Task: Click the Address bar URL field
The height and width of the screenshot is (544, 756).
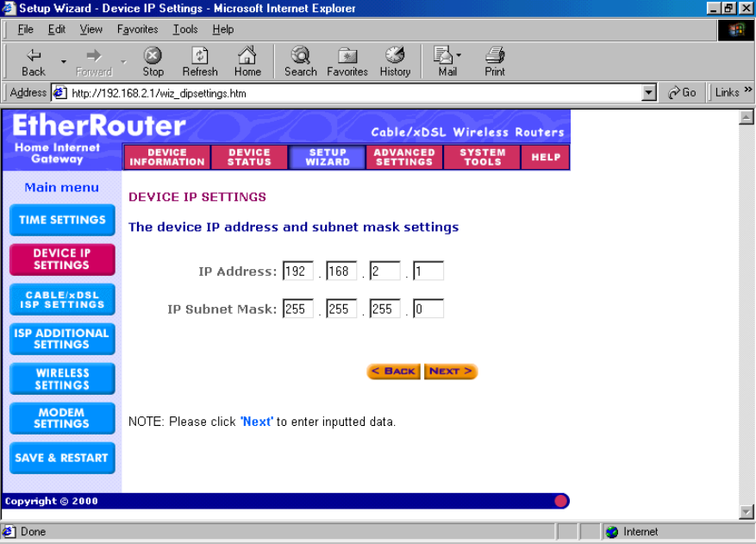Action: click(354, 93)
